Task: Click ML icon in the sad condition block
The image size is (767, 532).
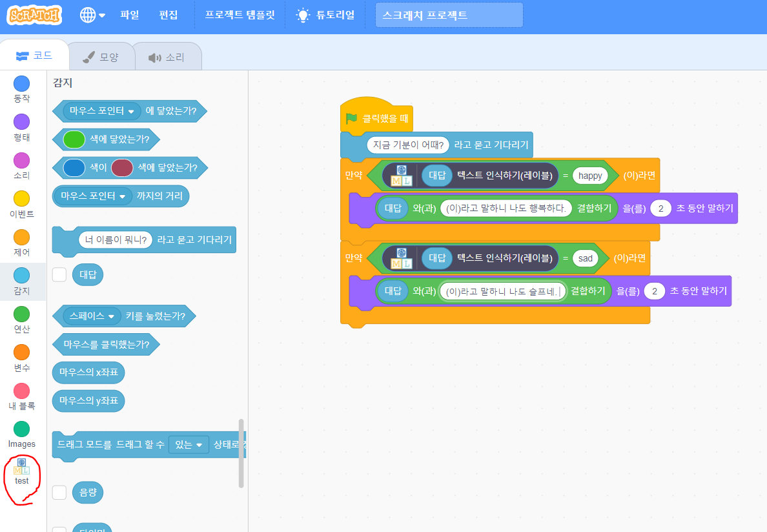Action: point(401,258)
